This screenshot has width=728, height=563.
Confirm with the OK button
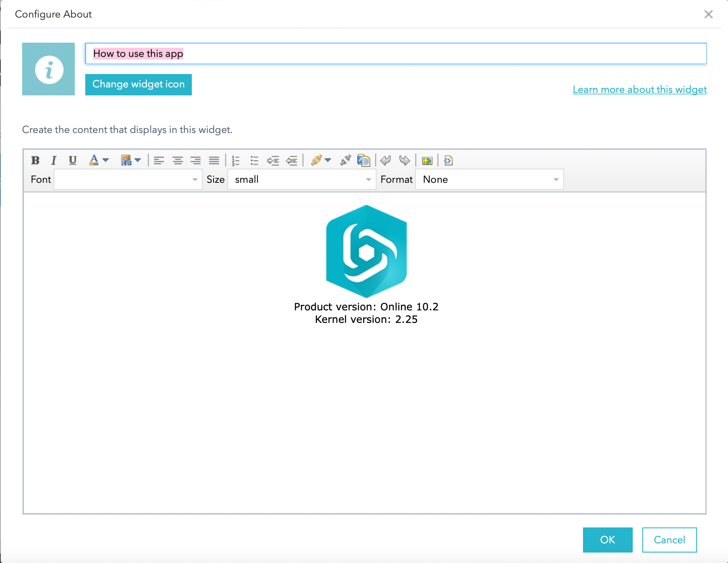tap(608, 540)
